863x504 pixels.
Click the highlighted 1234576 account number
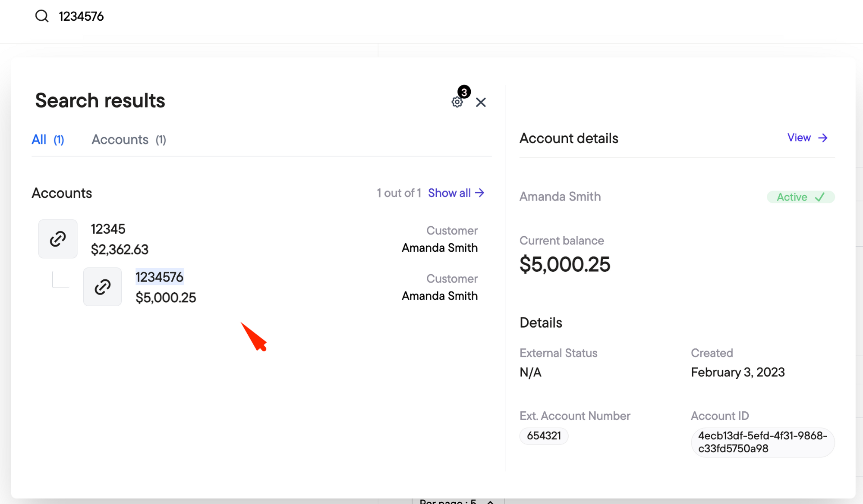[159, 277]
